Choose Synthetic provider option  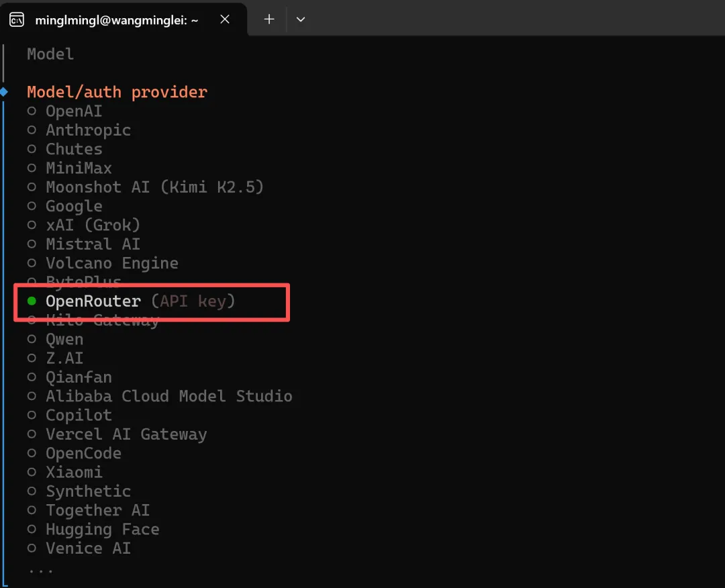(x=79, y=491)
